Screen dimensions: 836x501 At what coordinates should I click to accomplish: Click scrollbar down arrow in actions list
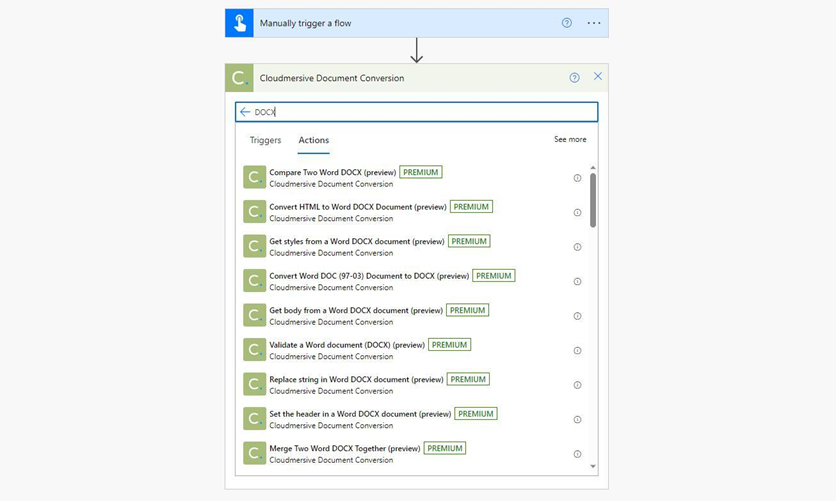click(x=593, y=466)
